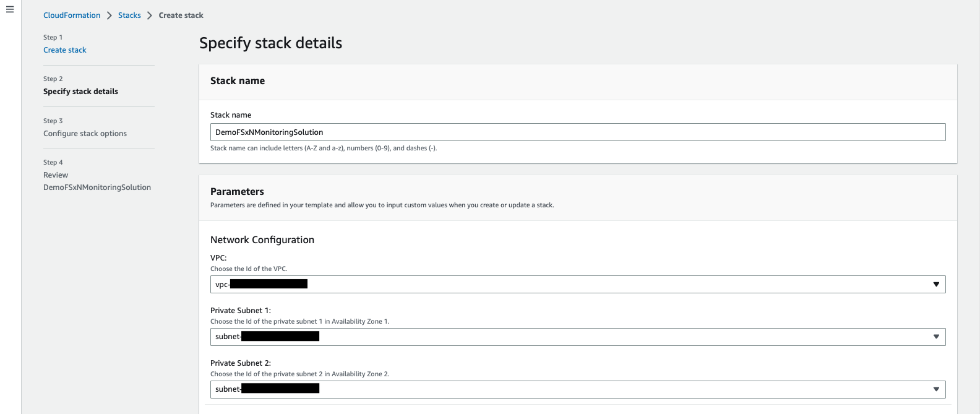Select Step 3 Configure stack options

85,134
